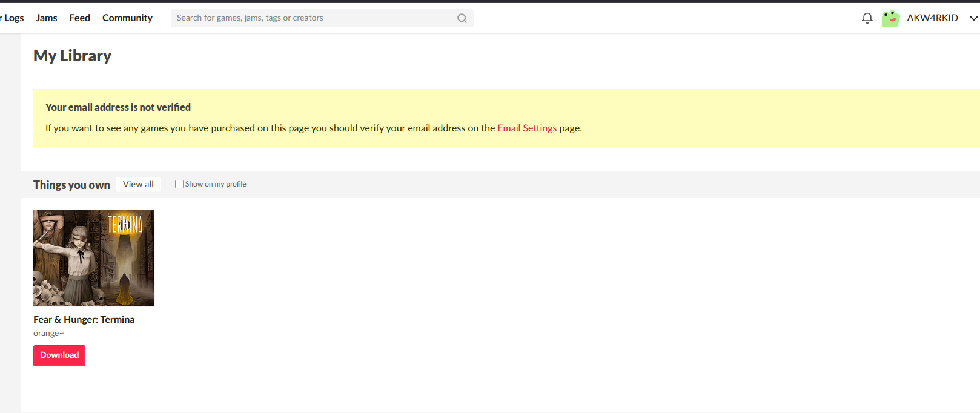Image resolution: width=980 pixels, height=413 pixels.
Task: Expand the account dropdown arrow
Action: pyautogui.click(x=973, y=18)
